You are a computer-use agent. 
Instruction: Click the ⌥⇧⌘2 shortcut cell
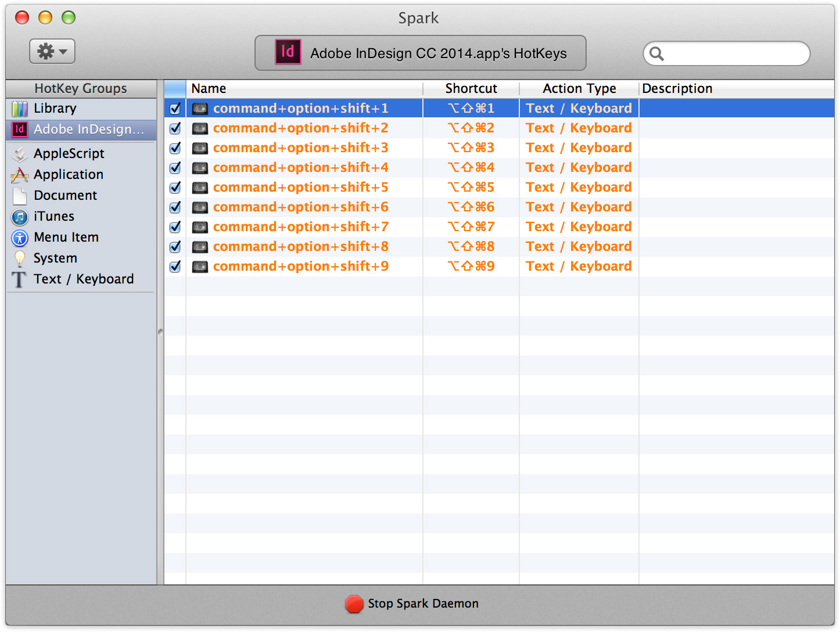point(471,128)
